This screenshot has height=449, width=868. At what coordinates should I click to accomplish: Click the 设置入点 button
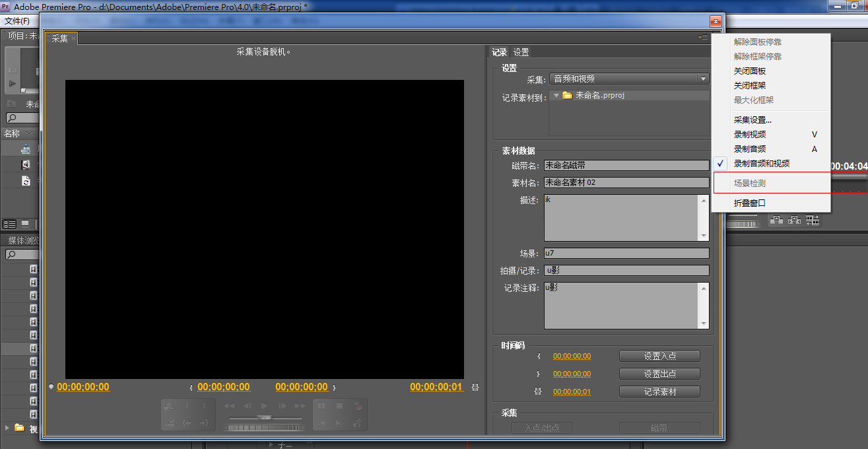pos(659,356)
